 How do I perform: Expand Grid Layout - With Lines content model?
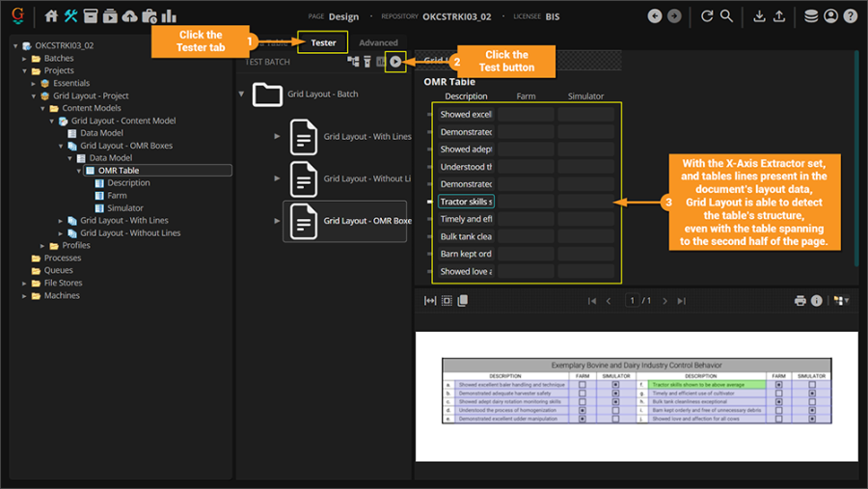[x=58, y=221]
